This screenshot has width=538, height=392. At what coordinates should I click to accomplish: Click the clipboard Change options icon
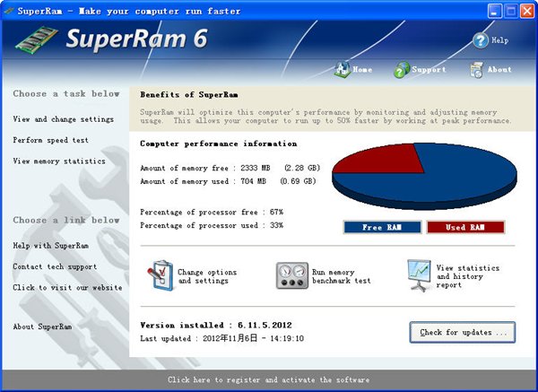click(x=161, y=275)
